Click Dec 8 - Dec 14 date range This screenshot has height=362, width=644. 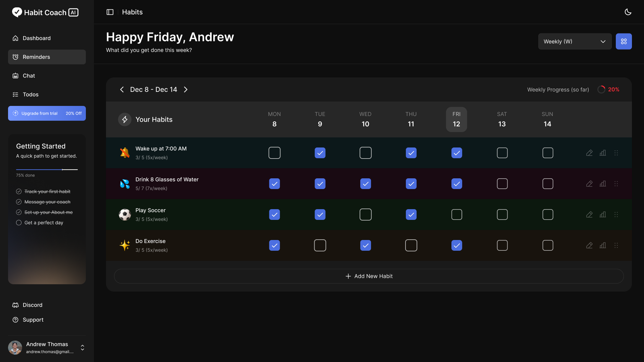tap(154, 89)
